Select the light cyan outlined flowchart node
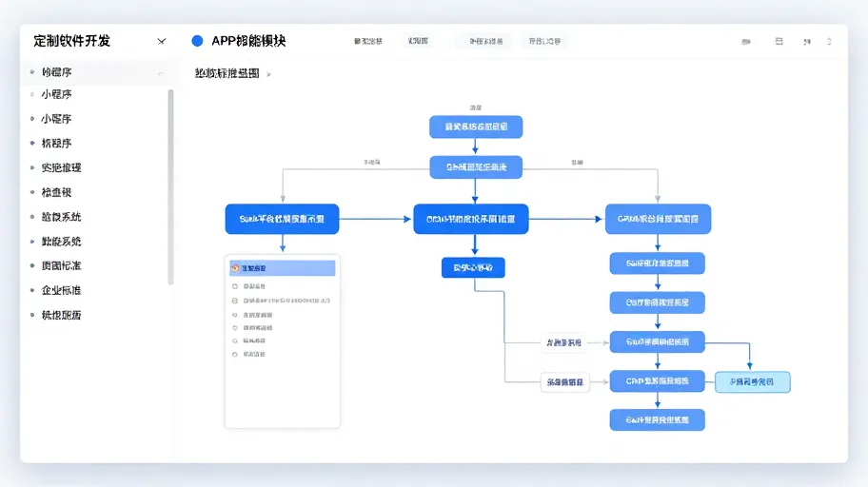Screen dimensions: 868x487 coord(753,381)
